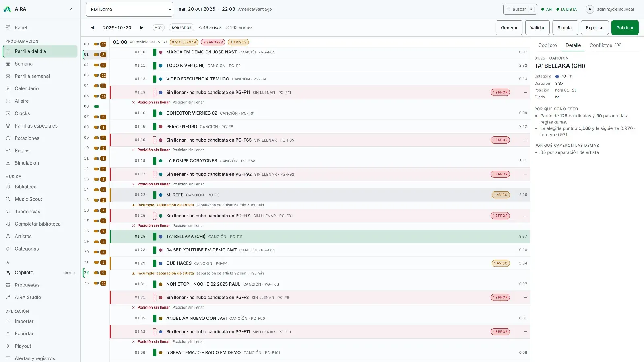Click the Validar button

pos(537,28)
